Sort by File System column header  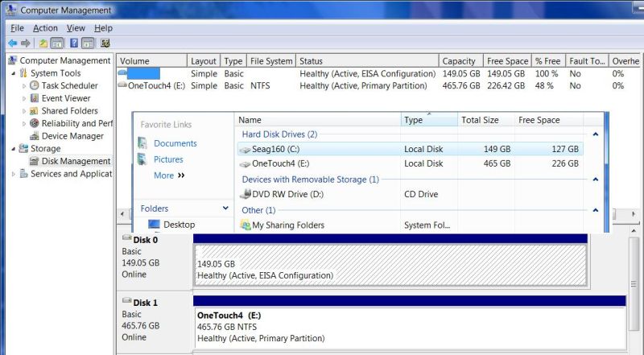click(271, 61)
